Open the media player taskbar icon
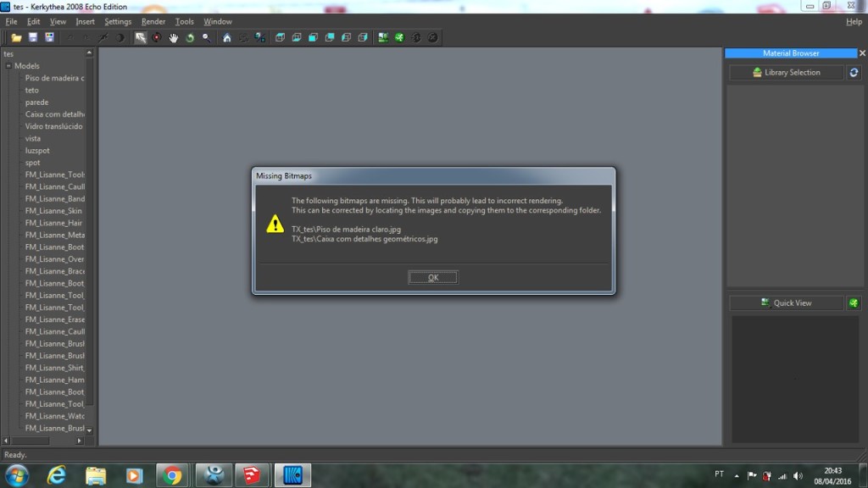 click(x=134, y=475)
